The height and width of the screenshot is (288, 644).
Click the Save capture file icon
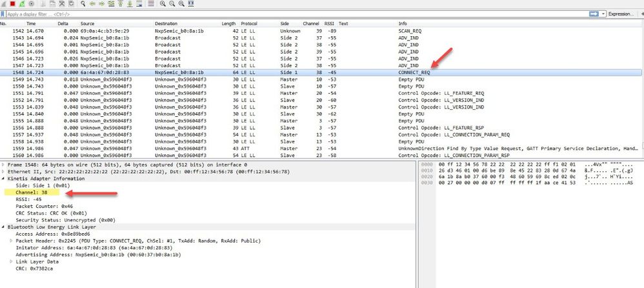pyautogui.click(x=52, y=4)
